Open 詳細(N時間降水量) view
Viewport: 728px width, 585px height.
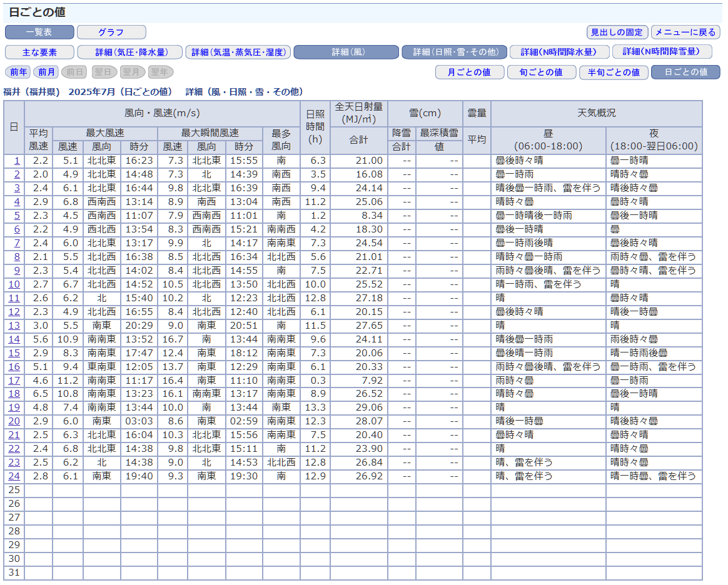(x=559, y=52)
